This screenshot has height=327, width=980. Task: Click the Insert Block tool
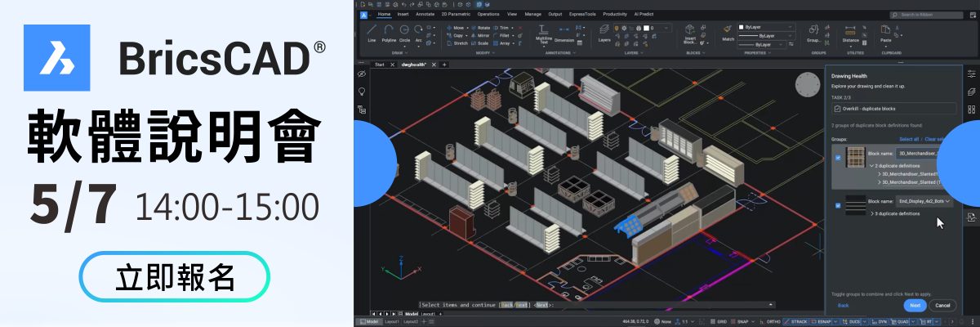click(x=690, y=34)
